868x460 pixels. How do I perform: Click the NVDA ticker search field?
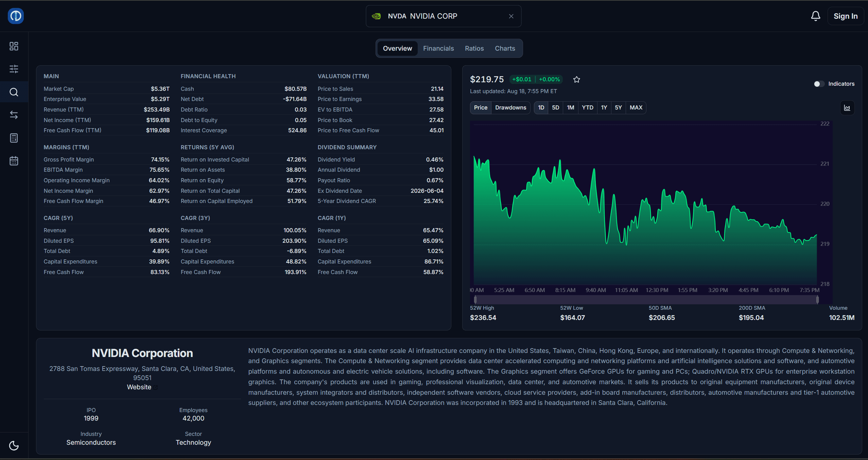(x=444, y=16)
